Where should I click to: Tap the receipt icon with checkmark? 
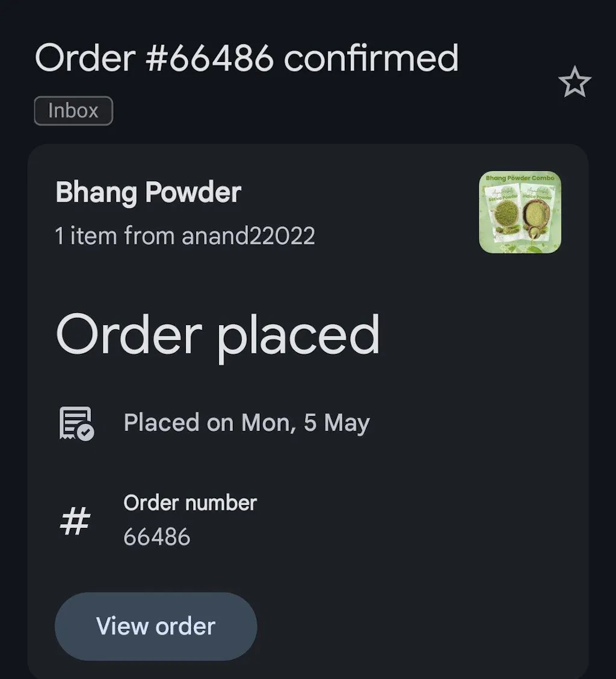76,423
